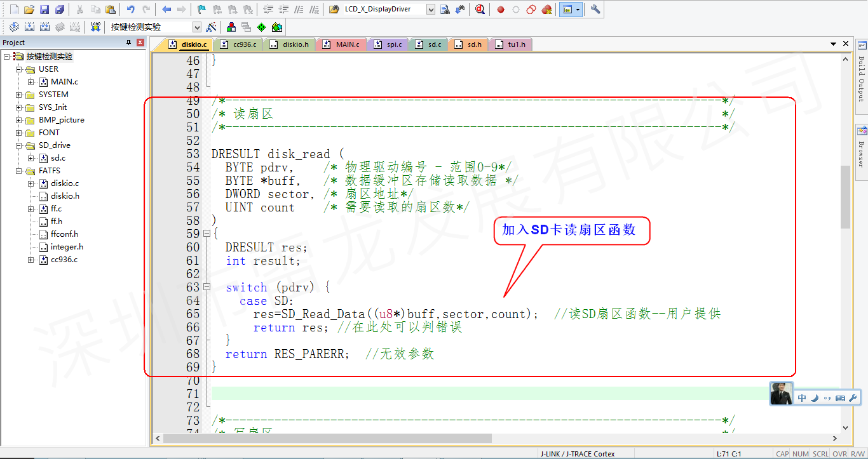This screenshot has height=459, width=868.
Task: Switch to the cc936.c tab
Action: tap(239, 44)
